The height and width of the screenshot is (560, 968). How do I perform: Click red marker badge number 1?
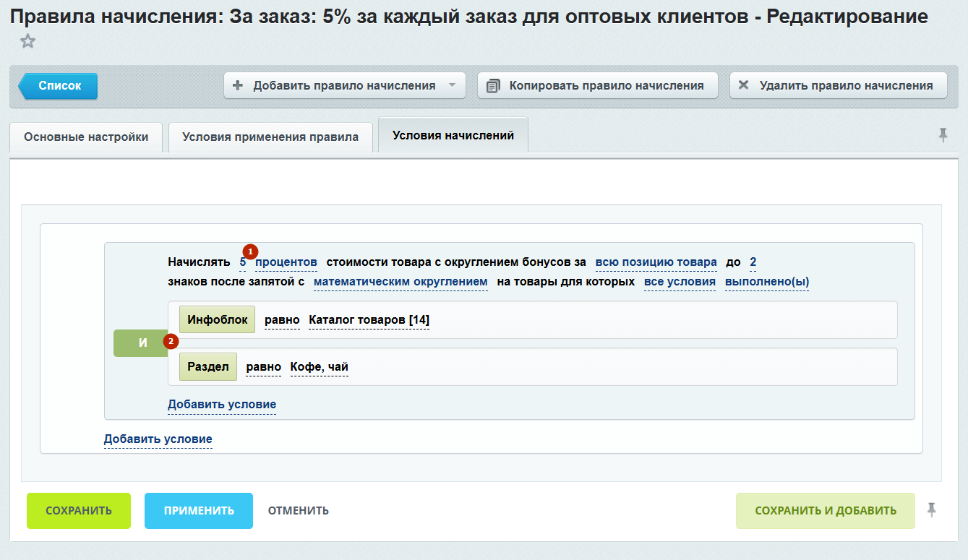click(250, 251)
